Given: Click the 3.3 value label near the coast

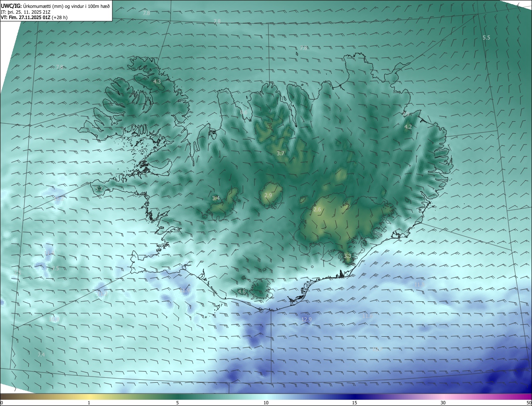Looking at the screenshot, I should pyautogui.click(x=347, y=256).
